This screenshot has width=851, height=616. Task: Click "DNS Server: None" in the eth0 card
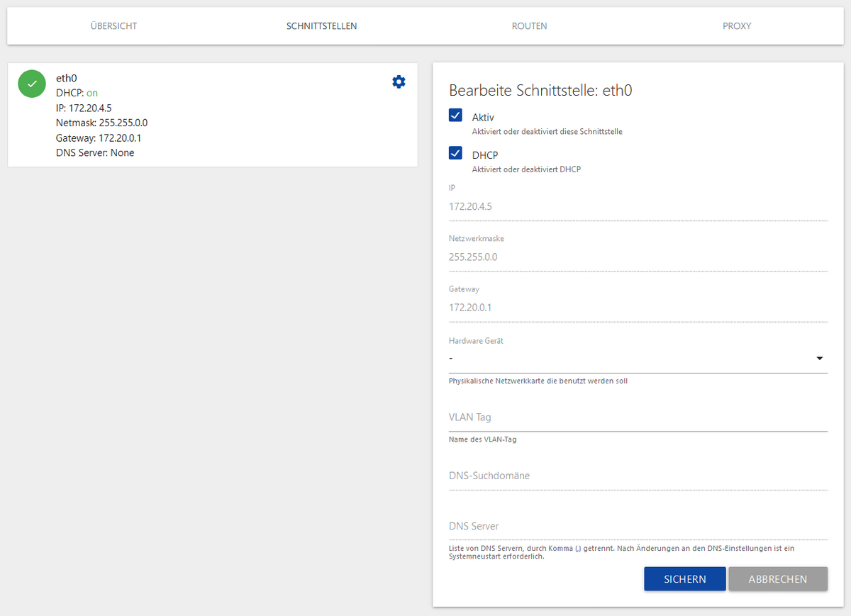click(x=95, y=152)
